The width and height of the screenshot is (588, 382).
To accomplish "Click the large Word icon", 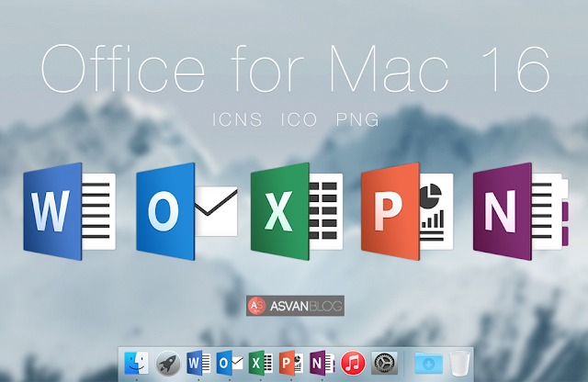I will 70,211.
